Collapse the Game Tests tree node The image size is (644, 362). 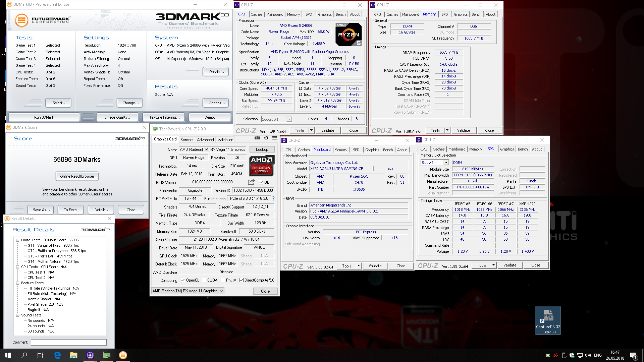click(17, 240)
